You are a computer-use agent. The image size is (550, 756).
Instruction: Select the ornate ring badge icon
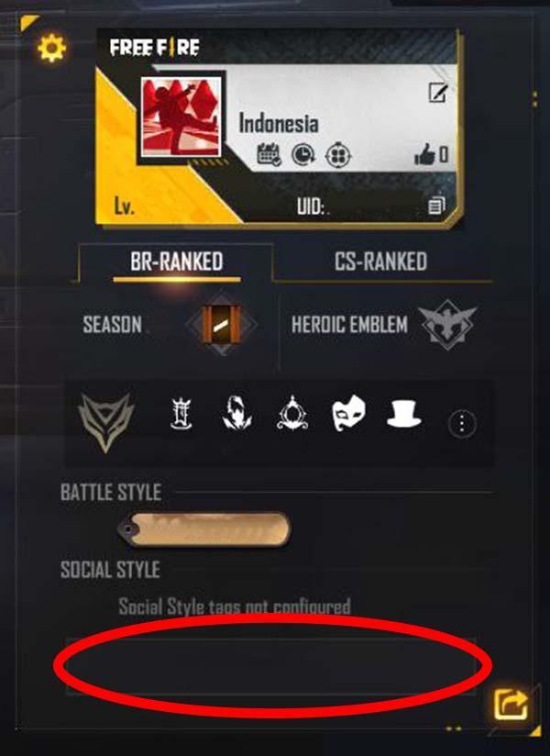(x=292, y=413)
